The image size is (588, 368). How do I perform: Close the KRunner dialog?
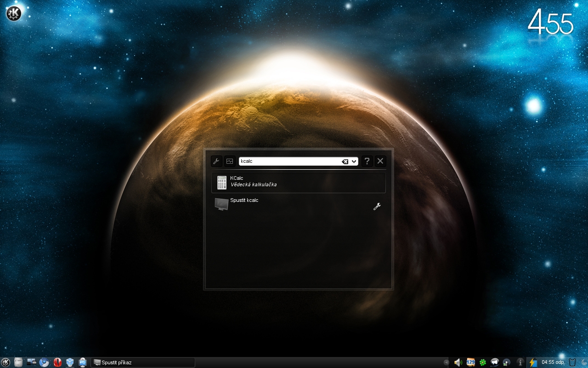[x=380, y=161]
